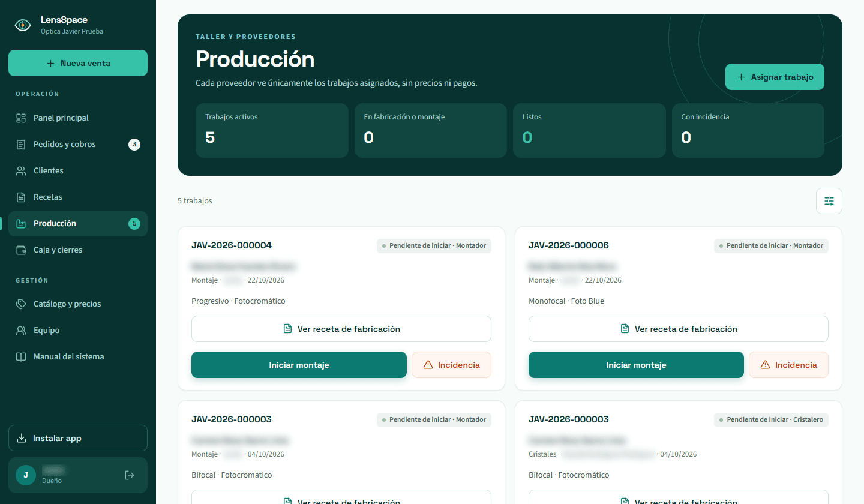The height and width of the screenshot is (504, 864).
Task: Click the Cristalero status tag on JAV-2026-000003
Action: tap(771, 419)
